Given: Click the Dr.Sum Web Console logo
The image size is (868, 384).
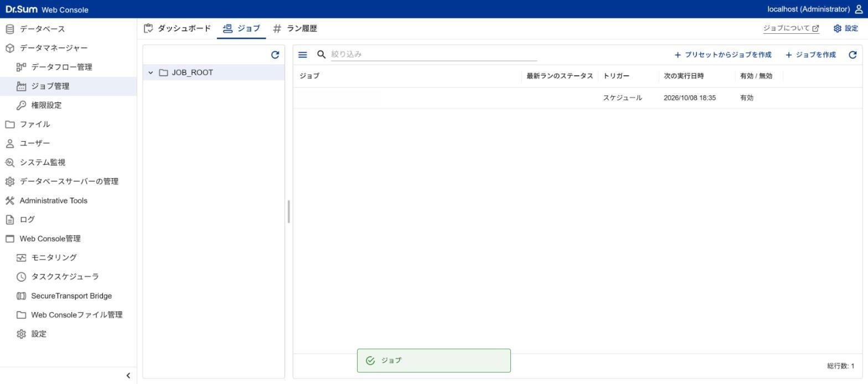Looking at the screenshot, I should [47, 9].
